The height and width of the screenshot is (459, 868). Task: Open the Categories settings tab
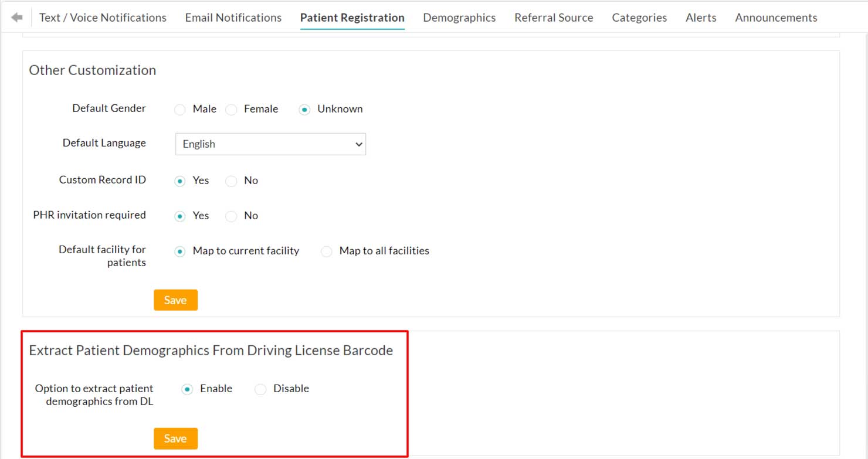pyautogui.click(x=639, y=18)
